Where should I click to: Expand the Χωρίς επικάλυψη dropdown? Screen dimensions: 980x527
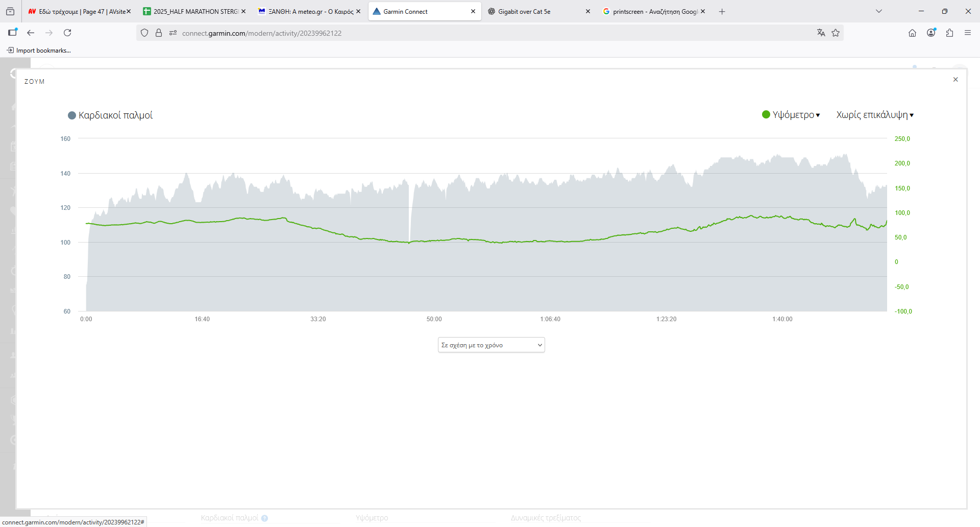click(x=874, y=115)
